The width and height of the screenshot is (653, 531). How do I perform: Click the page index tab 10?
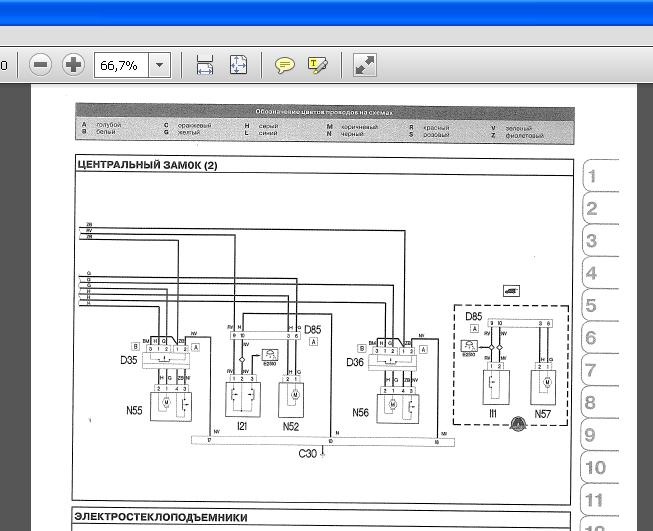(x=600, y=467)
